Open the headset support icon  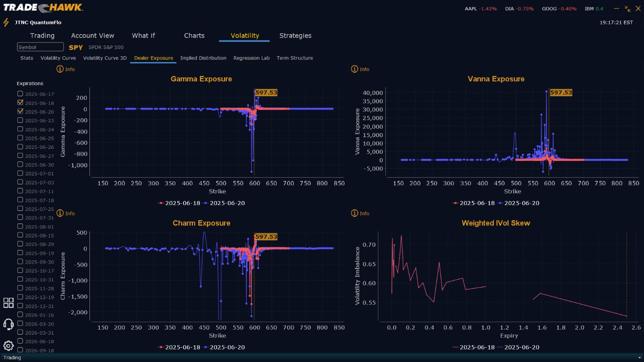click(9, 324)
